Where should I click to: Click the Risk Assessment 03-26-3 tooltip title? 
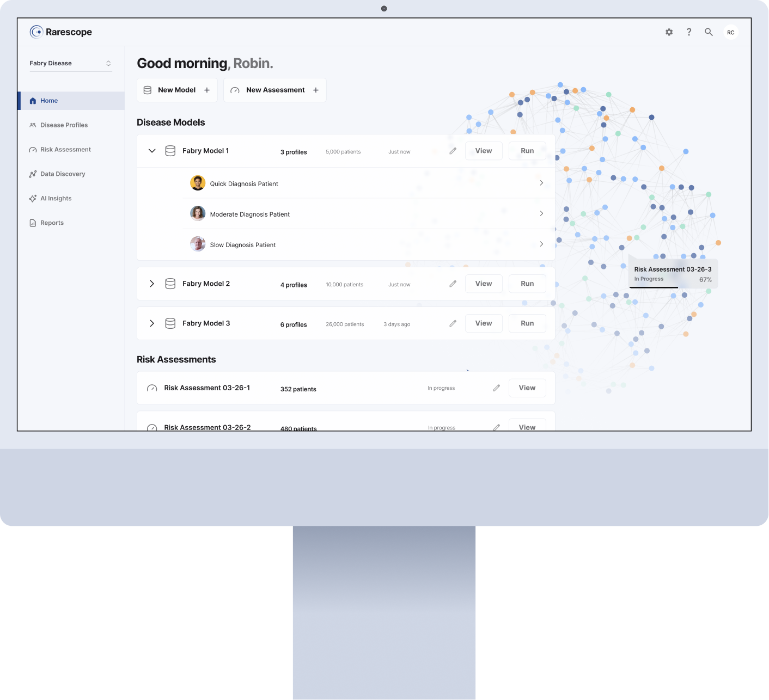pyautogui.click(x=673, y=269)
